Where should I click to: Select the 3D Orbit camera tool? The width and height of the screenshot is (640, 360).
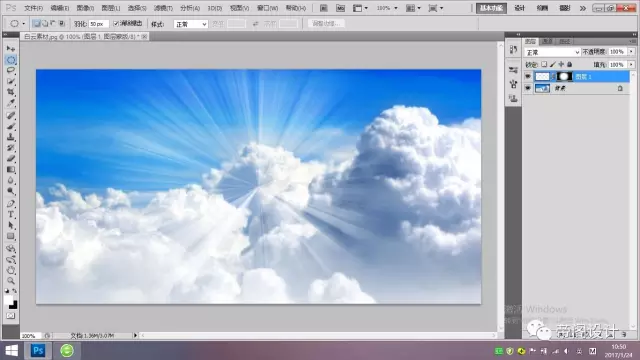[x=11, y=260]
